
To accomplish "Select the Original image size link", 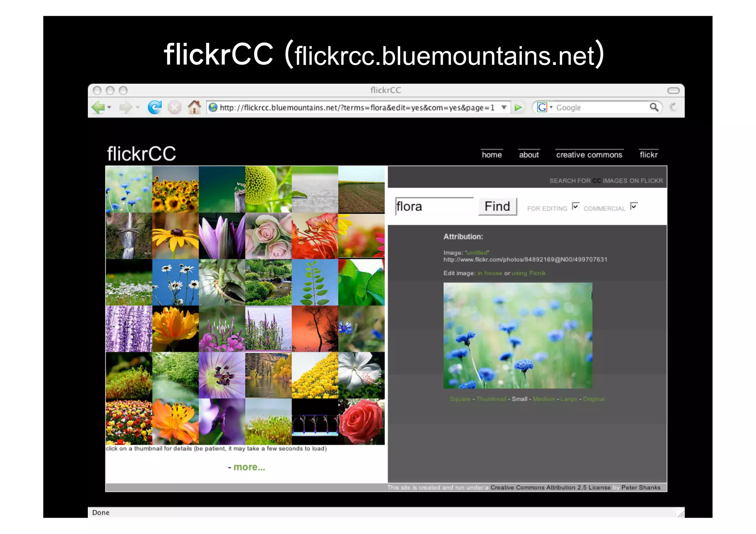I will pyautogui.click(x=594, y=399).
